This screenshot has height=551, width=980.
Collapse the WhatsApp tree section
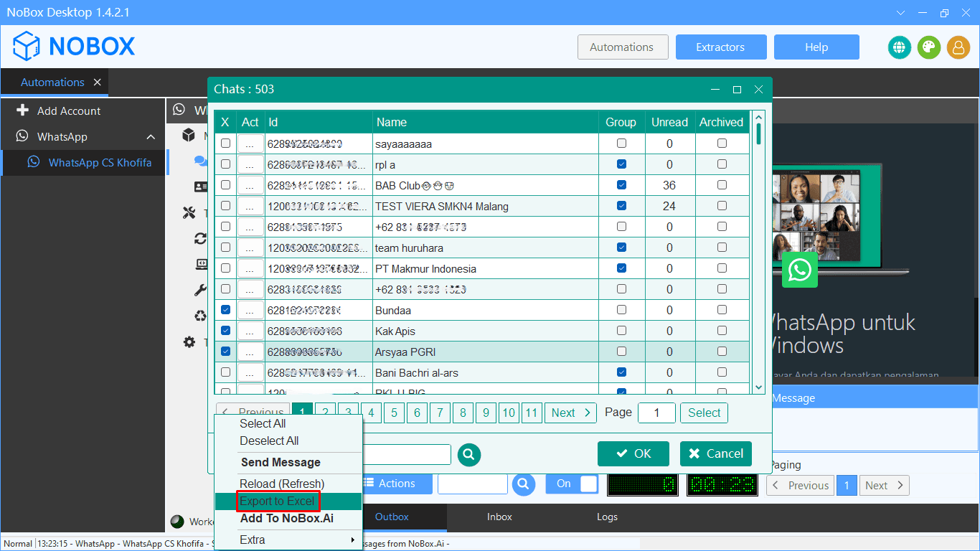pyautogui.click(x=151, y=137)
